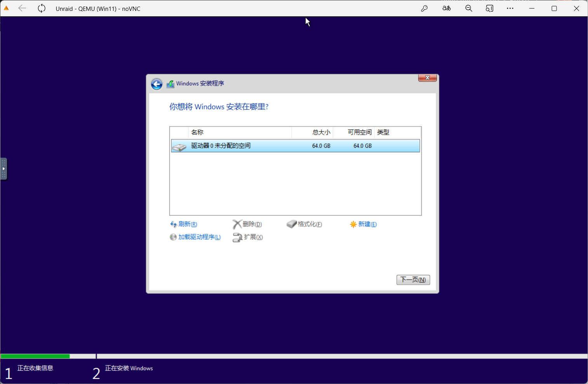The image size is (588, 384).
Task: Open the three-dots browser menu
Action: pos(510,9)
